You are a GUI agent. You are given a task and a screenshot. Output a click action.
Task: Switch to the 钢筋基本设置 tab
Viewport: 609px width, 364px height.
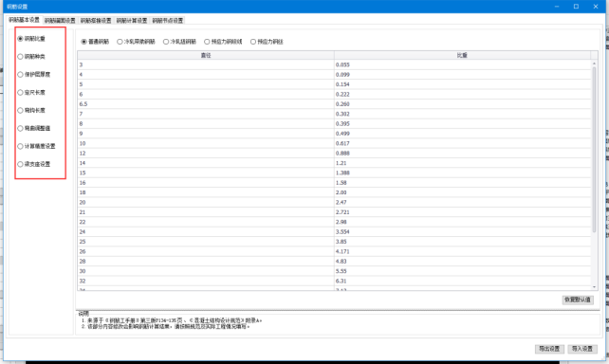click(24, 20)
